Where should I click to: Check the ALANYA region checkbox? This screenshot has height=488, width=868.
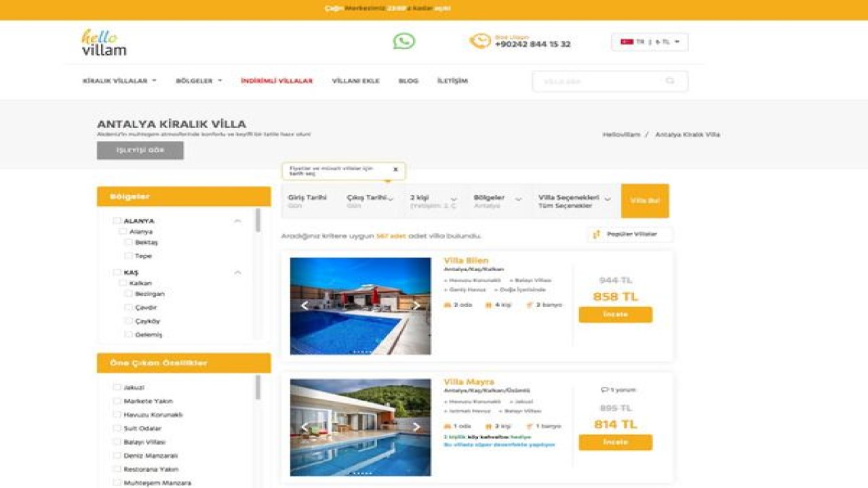pos(117,221)
